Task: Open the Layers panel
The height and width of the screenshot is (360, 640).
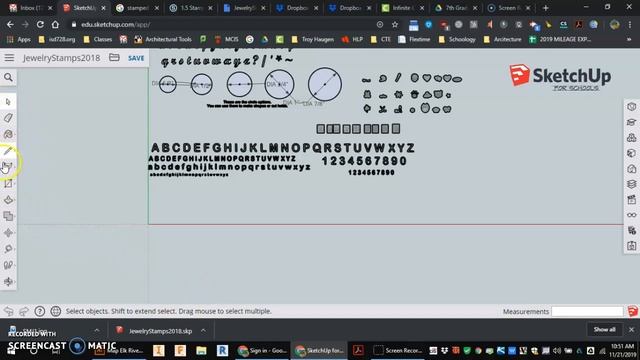Action: [631, 184]
